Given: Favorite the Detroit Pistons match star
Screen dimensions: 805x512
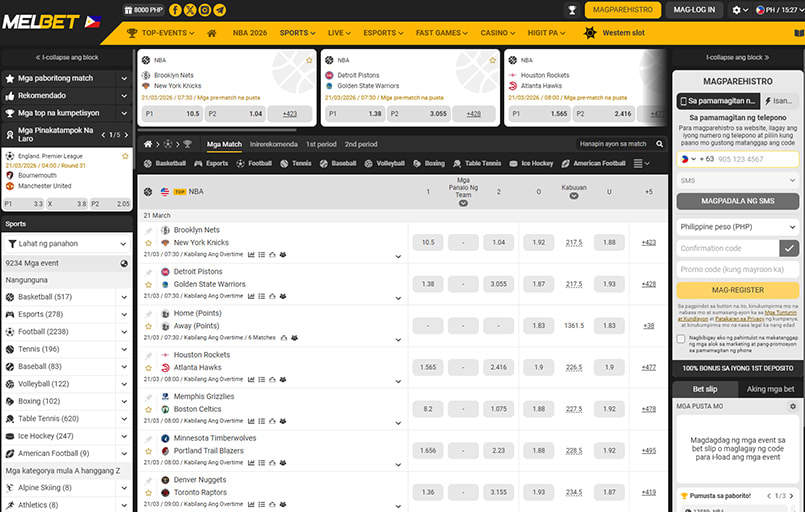Looking at the screenshot, I should pos(149,284).
